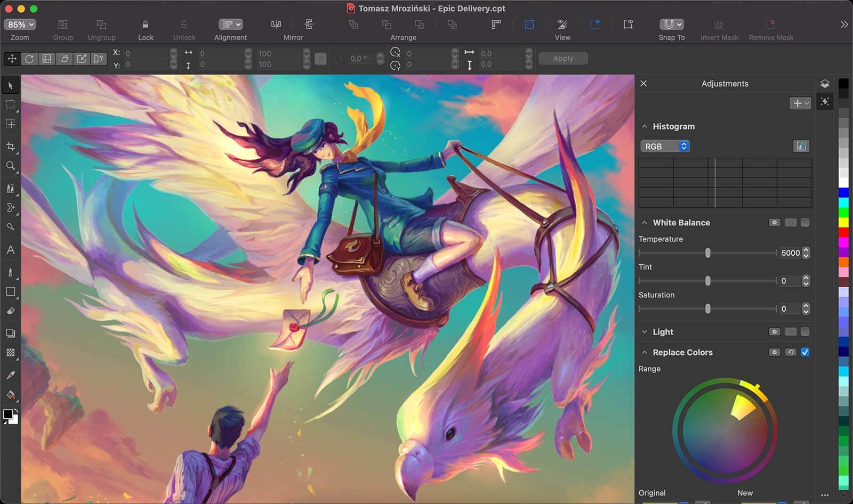This screenshot has width=853, height=504.
Task: Click the add adjustment plus button
Action: (800, 103)
